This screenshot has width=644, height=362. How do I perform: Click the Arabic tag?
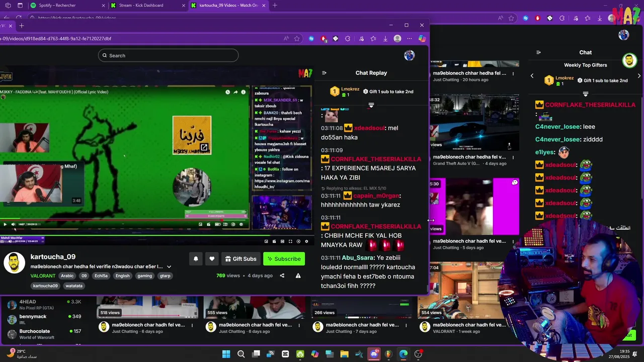click(67, 276)
